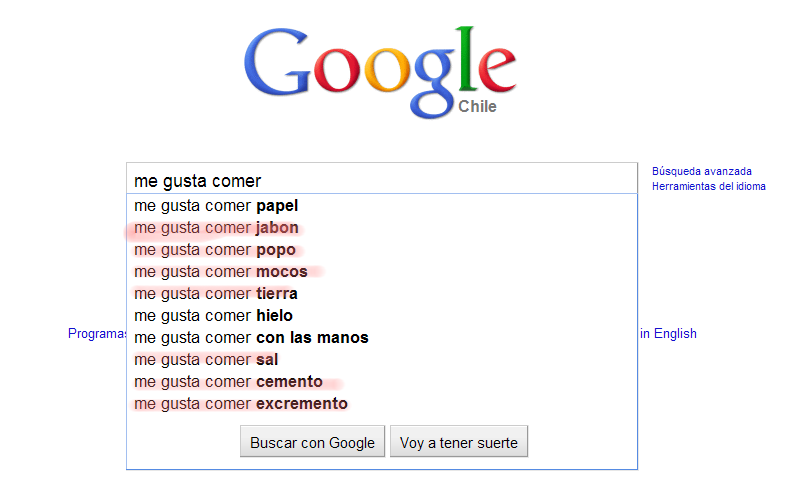Click the empty right side of search box
Viewport: 800px width, 500px height.
[x=500, y=181]
